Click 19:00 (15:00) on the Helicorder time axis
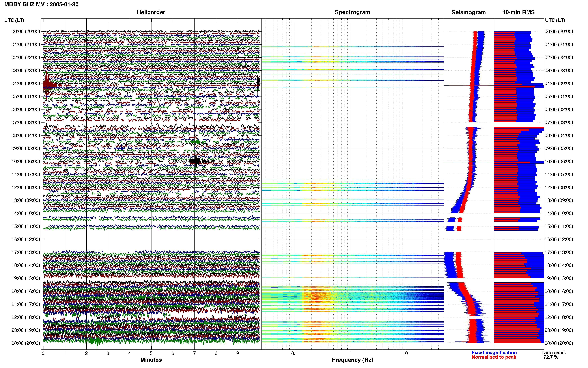588x368 pixels. (26, 278)
